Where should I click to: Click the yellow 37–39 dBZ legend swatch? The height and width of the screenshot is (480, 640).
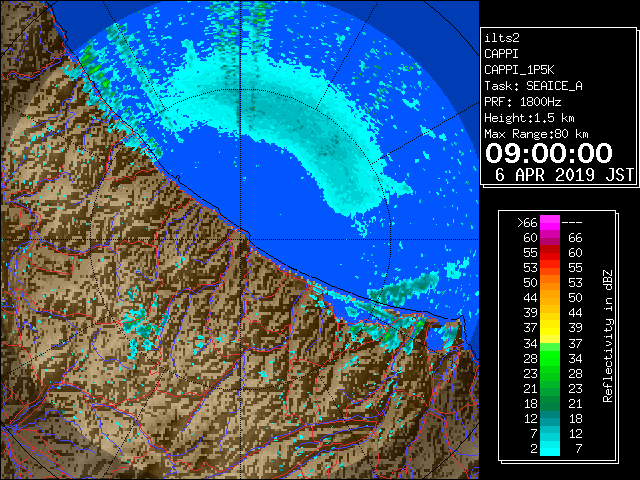[550, 328]
